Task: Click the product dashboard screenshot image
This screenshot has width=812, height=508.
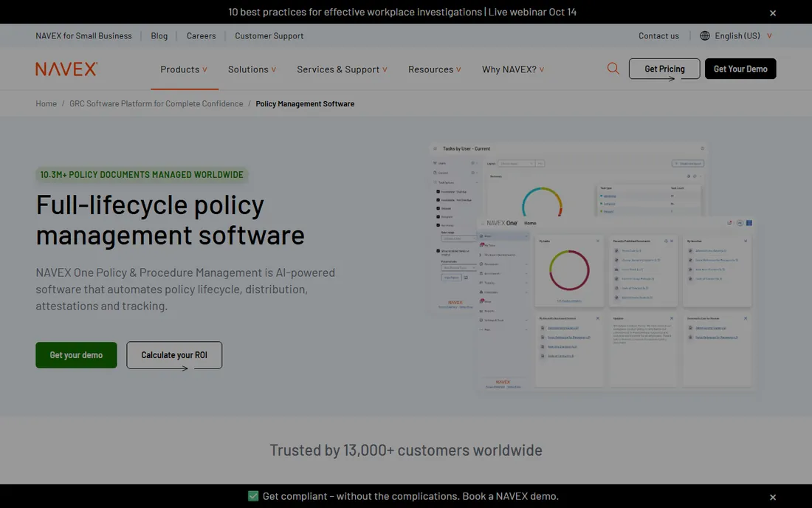Action: coord(593,266)
